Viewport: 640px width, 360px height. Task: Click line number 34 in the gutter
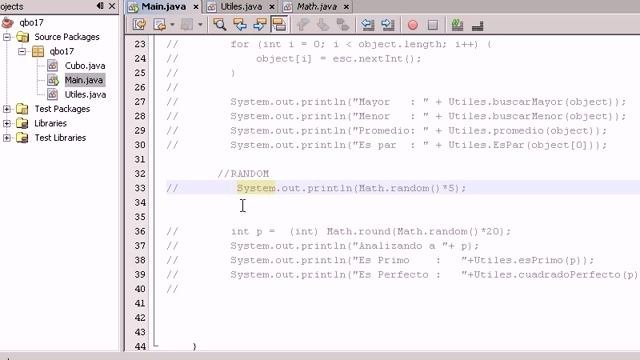pyautogui.click(x=140, y=202)
